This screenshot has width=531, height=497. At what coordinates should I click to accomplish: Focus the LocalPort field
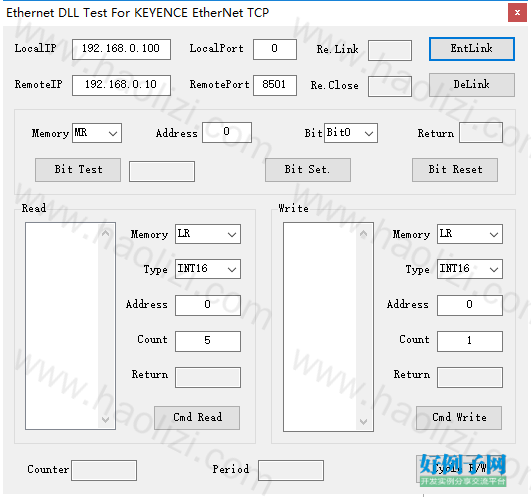(275, 49)
